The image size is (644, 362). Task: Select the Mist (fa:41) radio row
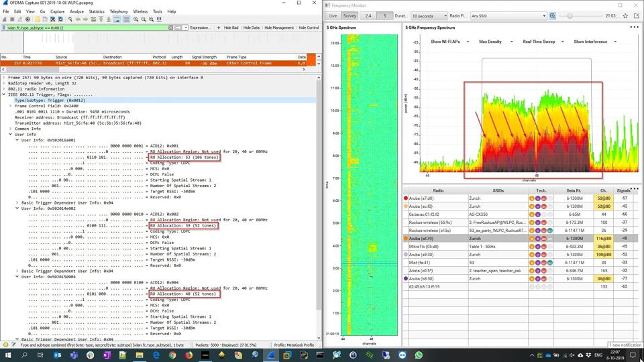521,263
